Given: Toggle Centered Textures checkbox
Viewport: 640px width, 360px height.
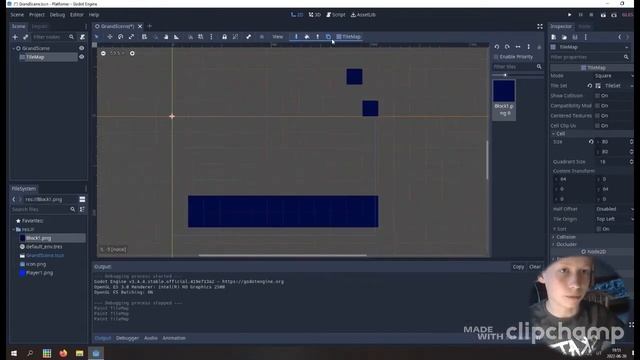Looking at the screenshot, I should pos(598,116).
